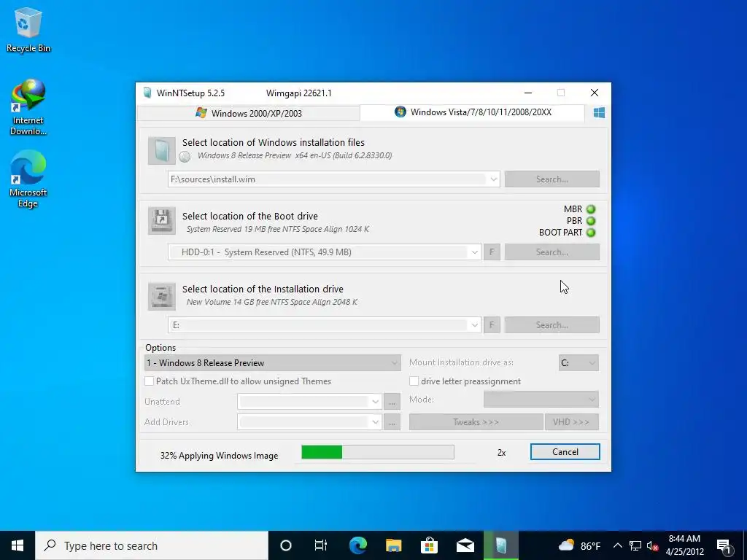The image size is (747, 560).
Task: Open the Recycle Bin desktop icon
Action: point(28,29)
